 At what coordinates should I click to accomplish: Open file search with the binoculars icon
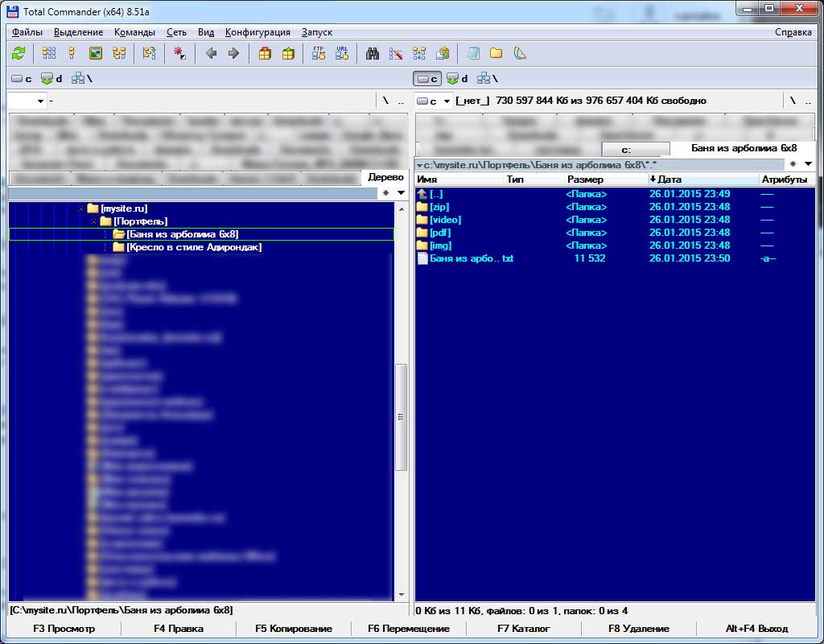(373, 53)
